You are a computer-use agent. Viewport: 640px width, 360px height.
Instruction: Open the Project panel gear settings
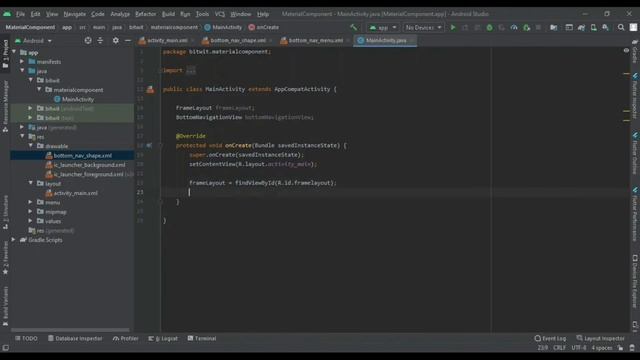(116, 40)
